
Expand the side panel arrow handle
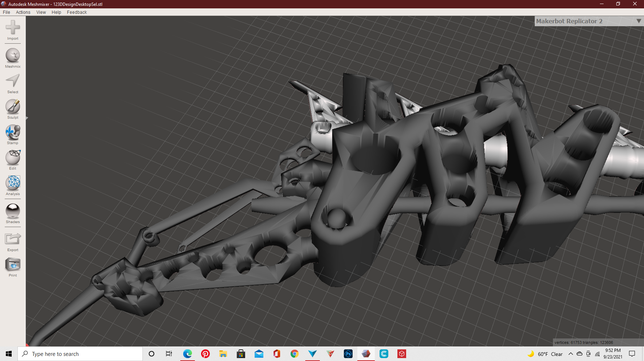pos(27,118)
